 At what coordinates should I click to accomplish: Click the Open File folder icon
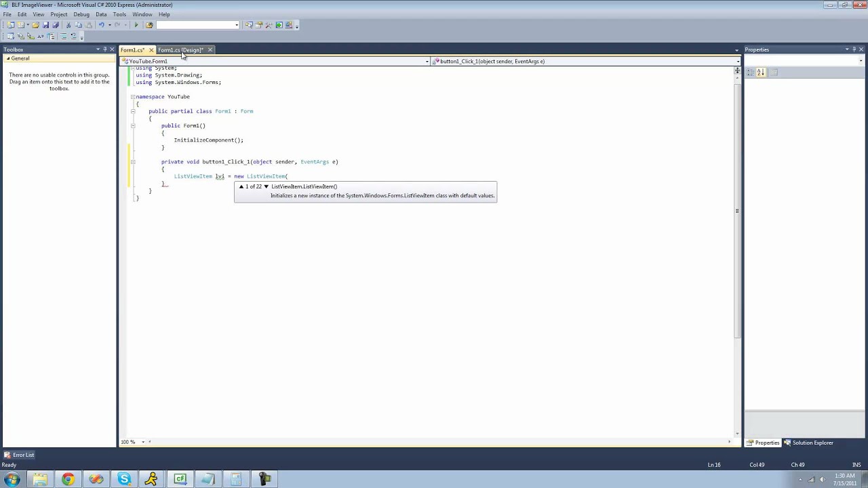(x=35, y=25)
